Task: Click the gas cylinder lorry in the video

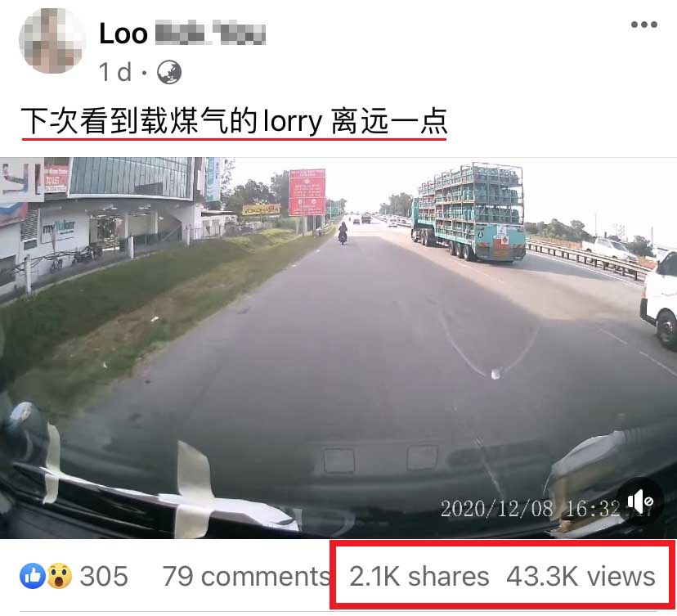Action: click(469, 213)
